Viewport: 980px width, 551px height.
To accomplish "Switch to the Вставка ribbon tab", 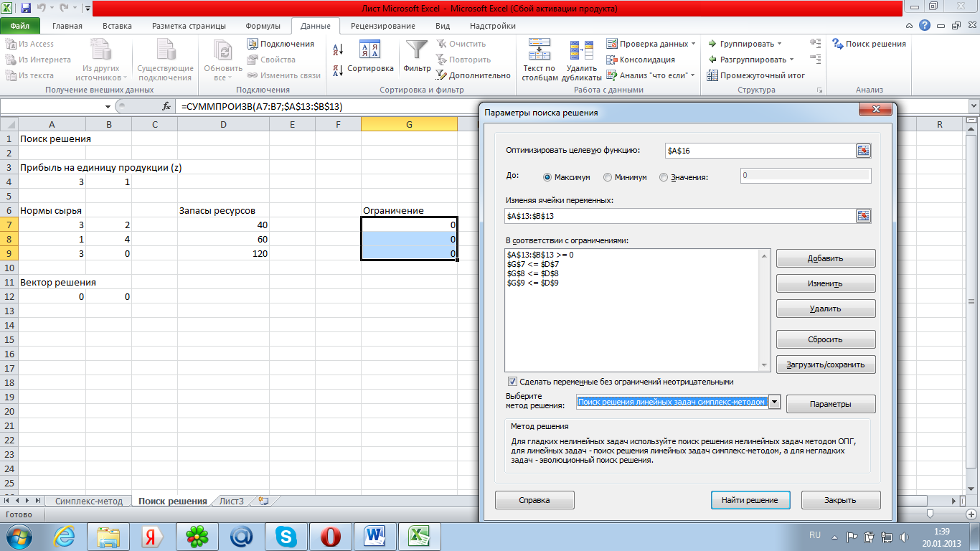I will click(x=117, y=26).
